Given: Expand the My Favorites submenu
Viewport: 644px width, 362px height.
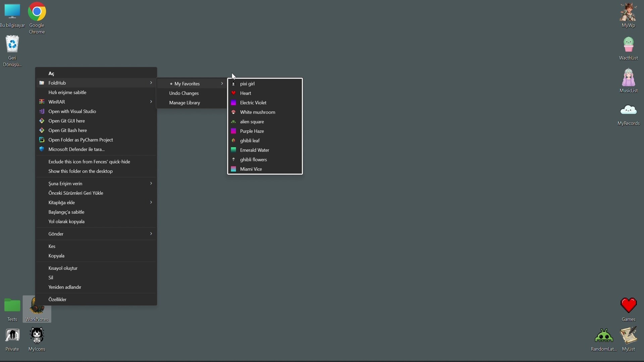Looking at the screenshot, I should click(x=196, y=83).
